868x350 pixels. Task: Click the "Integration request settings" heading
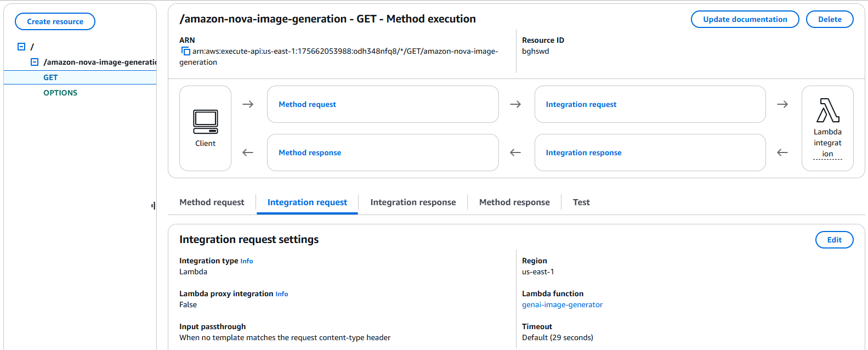pyautogui.click(x=249, y=239)
